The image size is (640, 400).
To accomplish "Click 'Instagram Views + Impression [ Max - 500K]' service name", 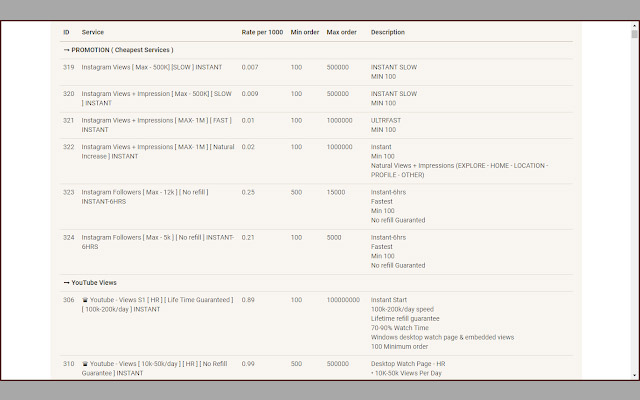I will [157, 98].
